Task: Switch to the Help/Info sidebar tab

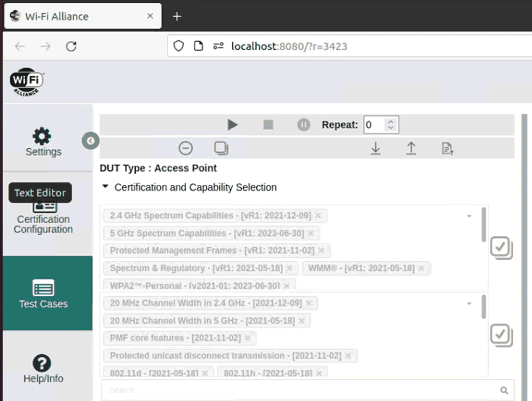Action: pos(44,369)
